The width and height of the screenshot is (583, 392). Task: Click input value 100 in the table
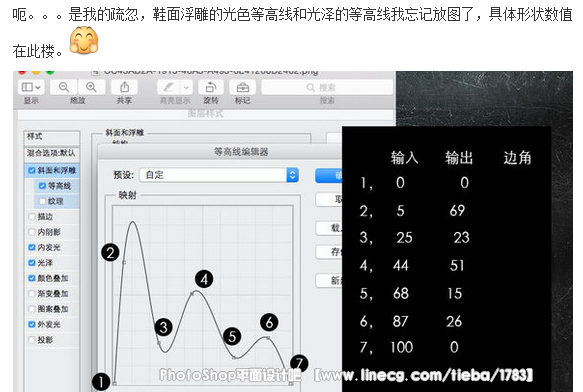point(402,347)
